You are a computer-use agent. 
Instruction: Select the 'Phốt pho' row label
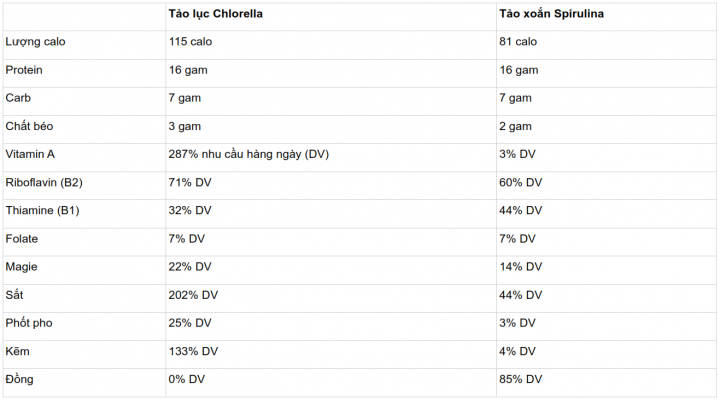click(28, 323)
